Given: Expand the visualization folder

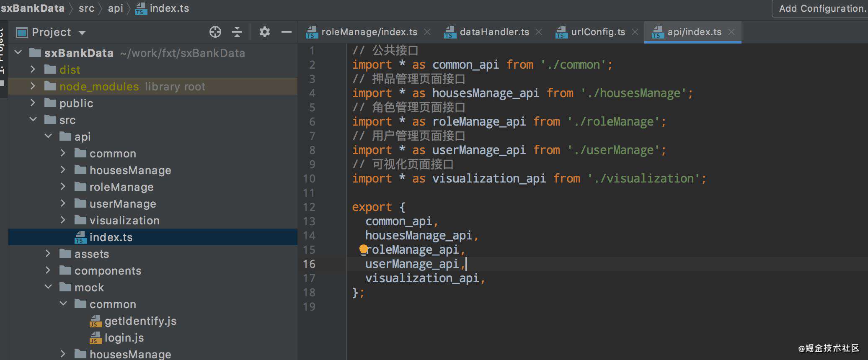Looking at the screenshot, I should [x=63, y=220].
